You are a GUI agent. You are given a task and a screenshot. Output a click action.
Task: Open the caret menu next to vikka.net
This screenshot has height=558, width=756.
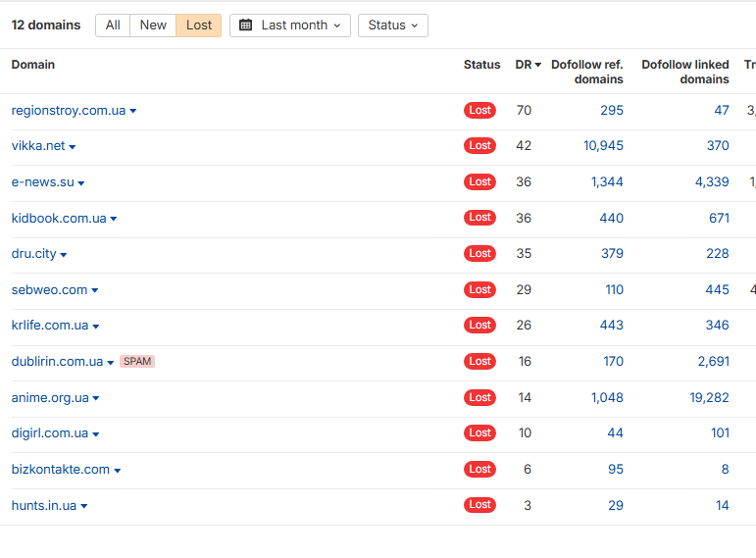pyautogui.click(x=73, y=147)
